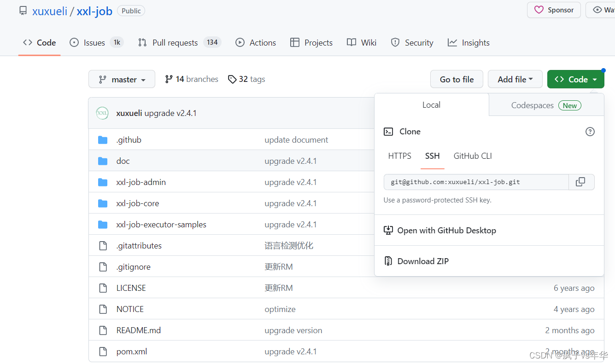The width and height of the screenshot is (615, 364).
Task: Open the Pull requests tab
Action: click(180, 43)
